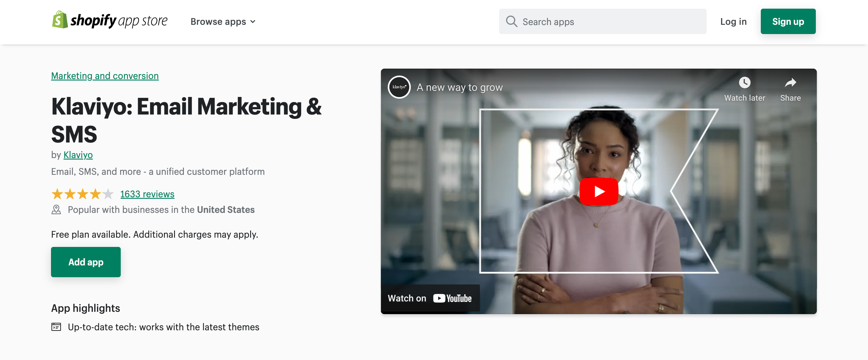Select the text 'Free plan available. Additional charges may apply.'
The width and height of the screenshot is (868, 360).
click(155, 235)
